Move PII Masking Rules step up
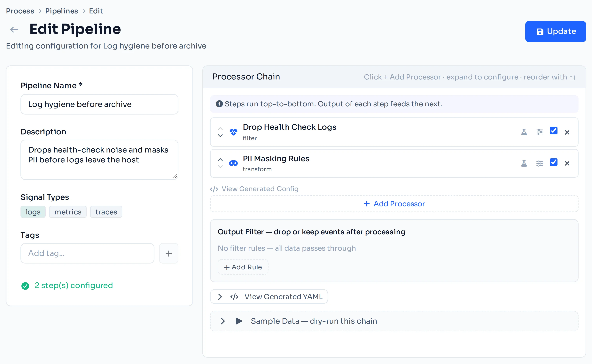 (x=220, y=160)
